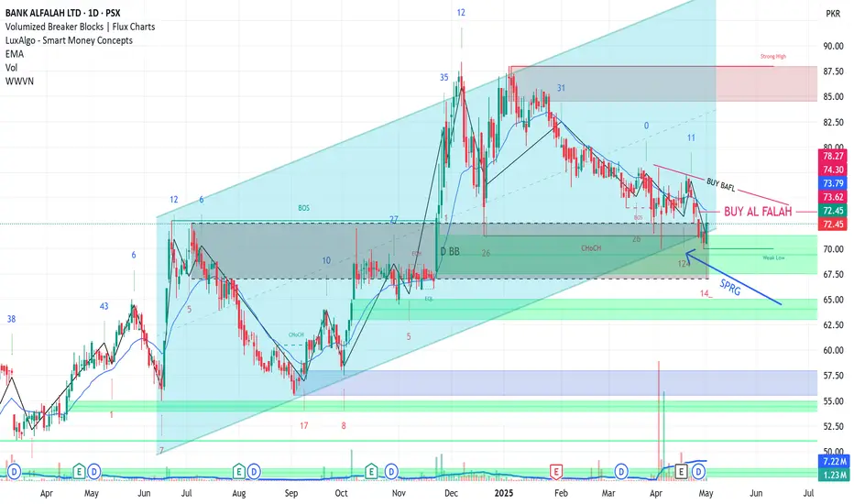Screen dimensions: 854x504
Task: Click the blue 7.22 M volume label
Action: [835, 462]
